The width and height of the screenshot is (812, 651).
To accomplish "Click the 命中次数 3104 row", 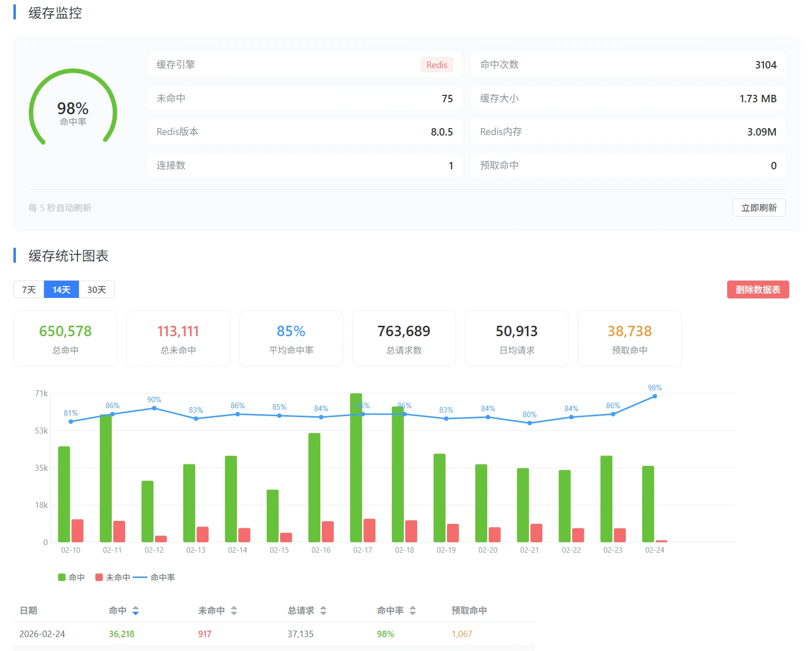I will (x=628, y=65).
